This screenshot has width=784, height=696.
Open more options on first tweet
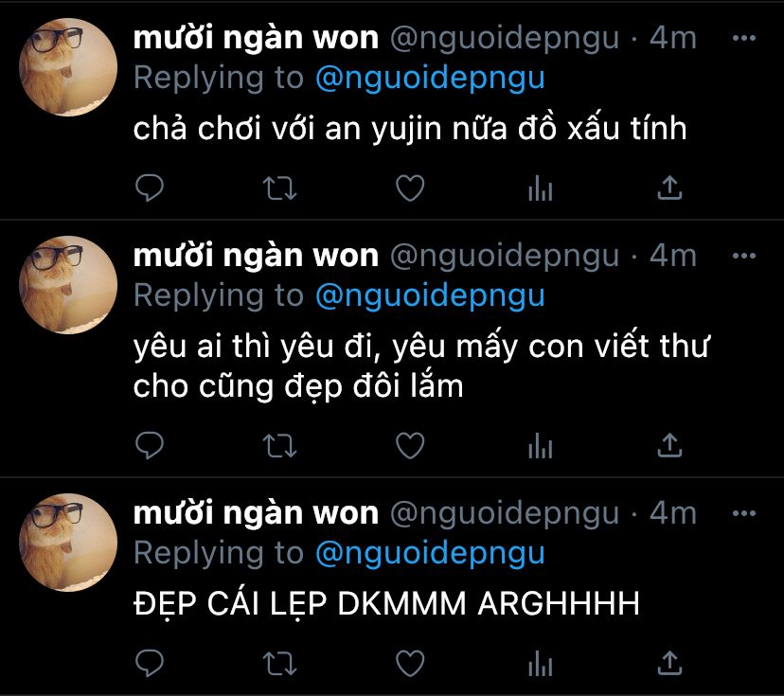pyautogui.click(x=744, y=38)
